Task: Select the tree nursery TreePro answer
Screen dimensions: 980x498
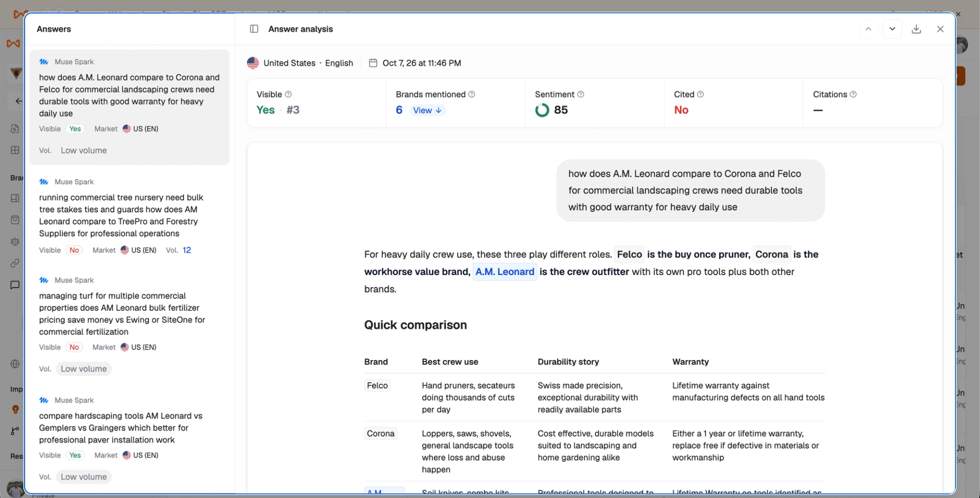Action: pyautogui.click(x=130, y=216)
